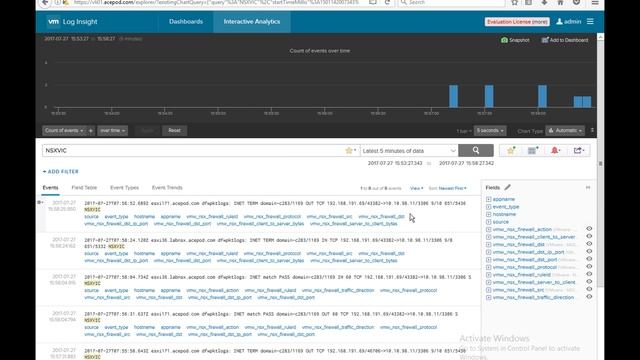Change sort order Newest First dropdown
The width and height of the screenshot is (640, 360).
point(452,188)
